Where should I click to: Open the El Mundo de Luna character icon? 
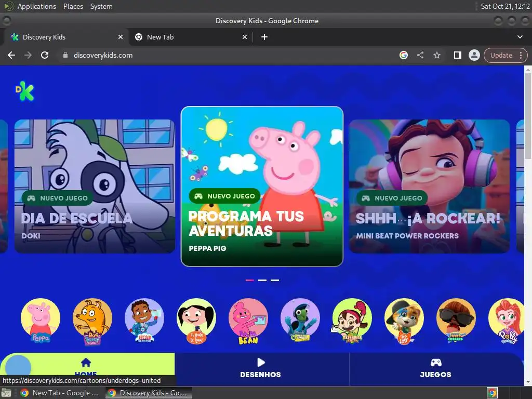(196, 321)
